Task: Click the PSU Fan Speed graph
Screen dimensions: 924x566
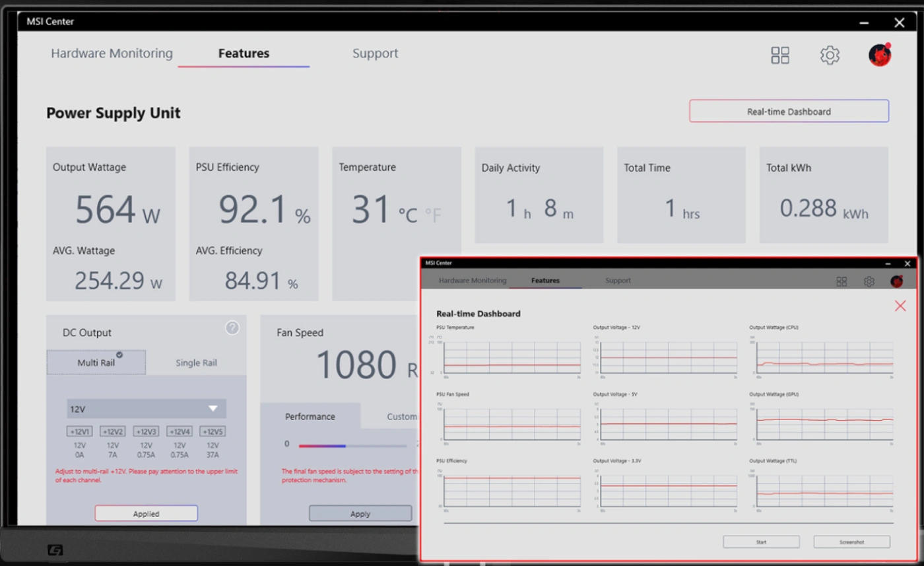Action: (512, 425)
